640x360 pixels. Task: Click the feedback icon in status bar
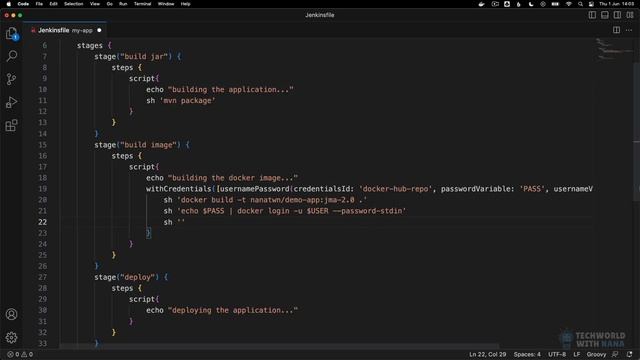pos(615,354)
